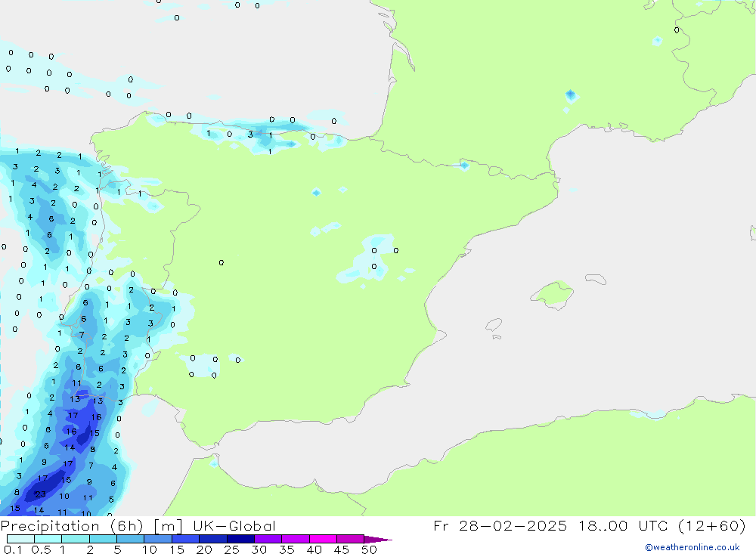Image resolution: width=756 pixels, height=554 pixels.
Task: Click the 1 to 2 legend color box
Action: pyautogui.click(x=76, y=539)
